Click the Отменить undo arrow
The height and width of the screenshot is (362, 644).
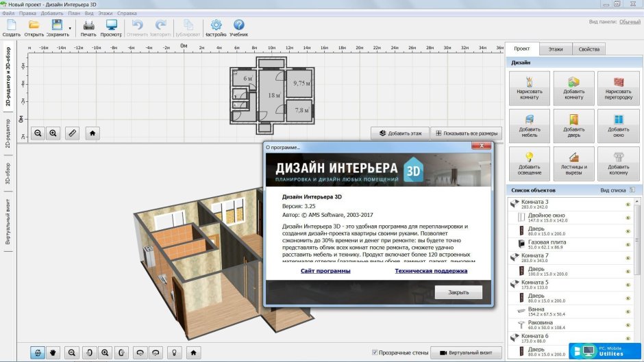click(x=137, y=25)
